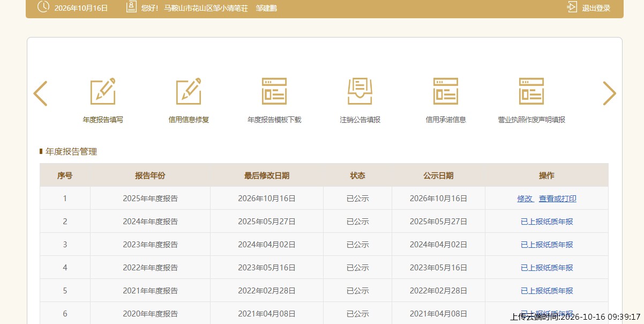Click the user profile icon
This screenshot has width=644, height=324.
point(131,7)
